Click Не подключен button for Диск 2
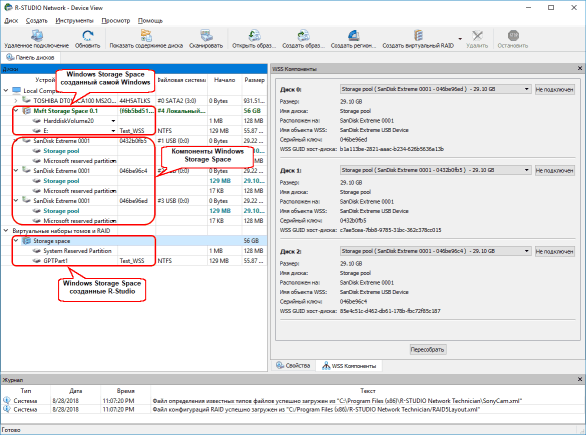This screenshot has height=435, width=586. tap(555, 252)
